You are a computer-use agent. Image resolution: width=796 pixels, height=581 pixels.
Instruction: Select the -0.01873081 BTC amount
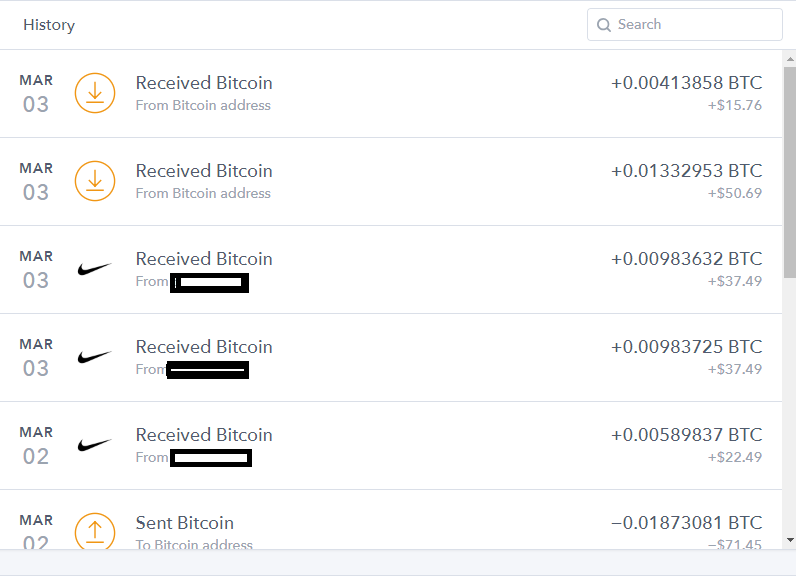pos(686,523)
